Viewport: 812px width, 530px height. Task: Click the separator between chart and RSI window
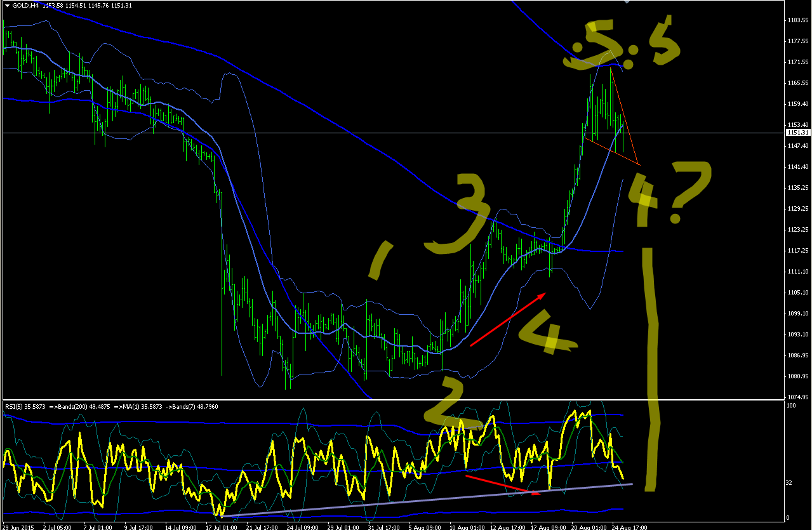click(x=392, y=400)
